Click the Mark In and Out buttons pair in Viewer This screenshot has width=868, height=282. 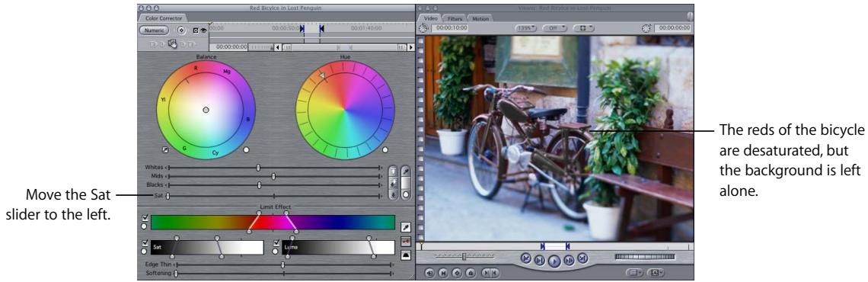[490, 273]
